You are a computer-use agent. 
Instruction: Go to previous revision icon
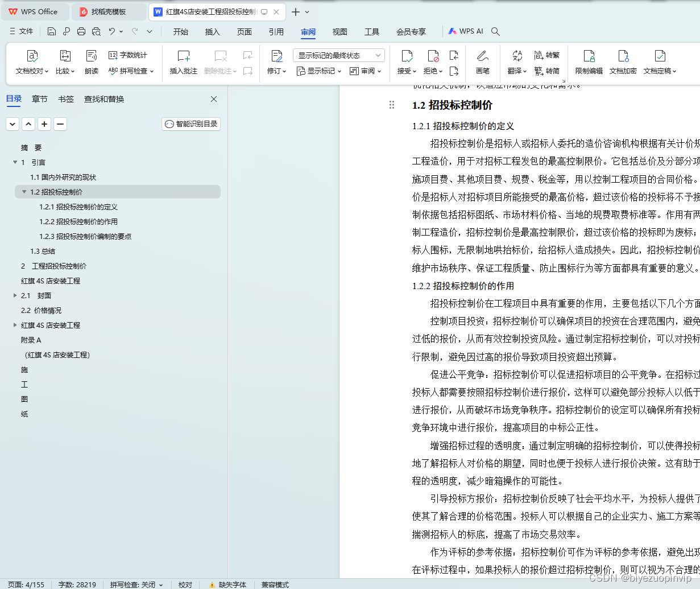[454, 55]
